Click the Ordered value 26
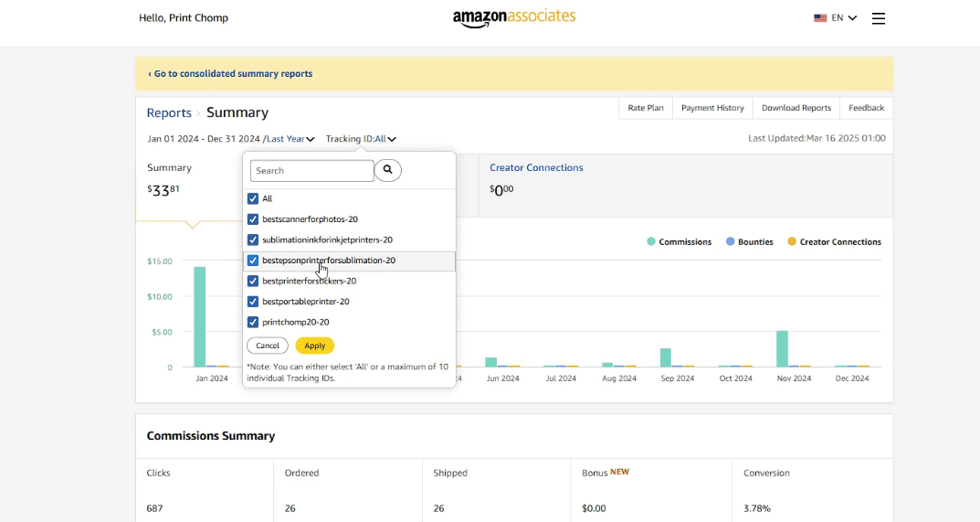This screenshot has width=980, height=522. (290, 508)
